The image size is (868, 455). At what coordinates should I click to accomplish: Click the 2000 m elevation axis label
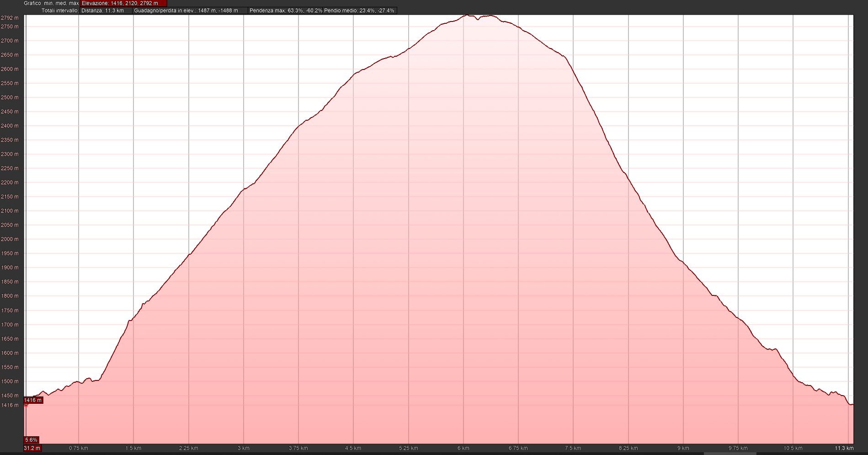[x=10, y=239]
